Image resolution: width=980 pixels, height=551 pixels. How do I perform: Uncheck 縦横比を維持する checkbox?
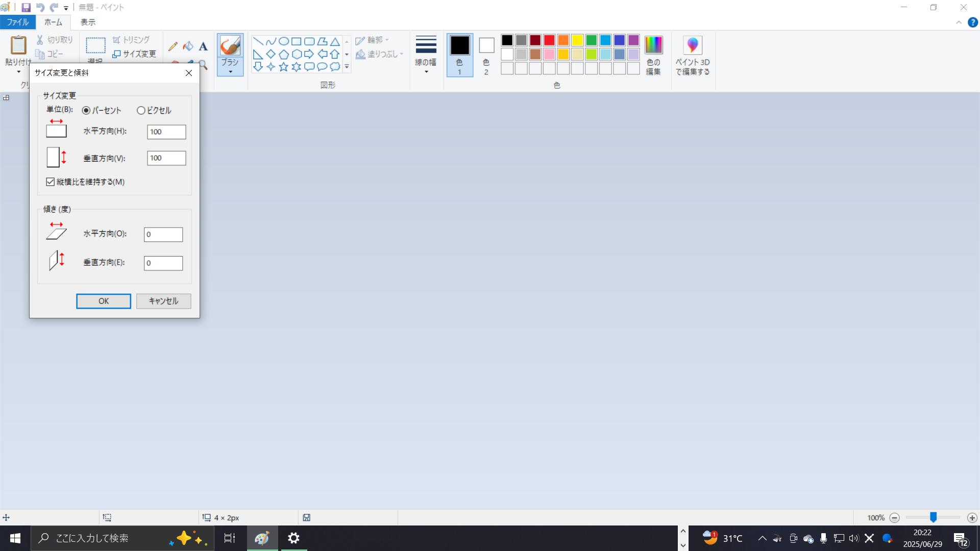point(50,182)
